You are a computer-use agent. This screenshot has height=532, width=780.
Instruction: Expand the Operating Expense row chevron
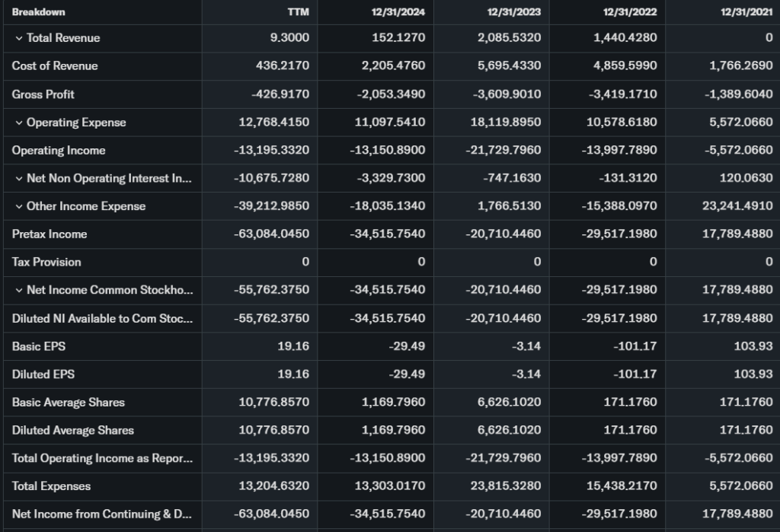point(18,123)
